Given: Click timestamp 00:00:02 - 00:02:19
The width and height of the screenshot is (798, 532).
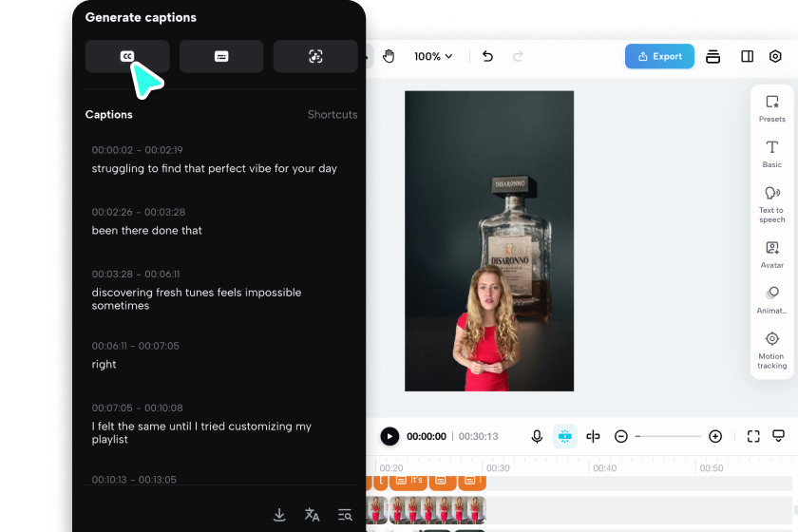Looking at the screenshot, I should click(138, 150).
